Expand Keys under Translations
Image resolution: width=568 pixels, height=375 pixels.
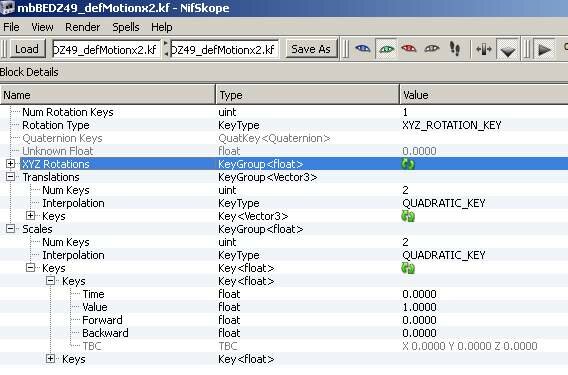click(30, 216)
